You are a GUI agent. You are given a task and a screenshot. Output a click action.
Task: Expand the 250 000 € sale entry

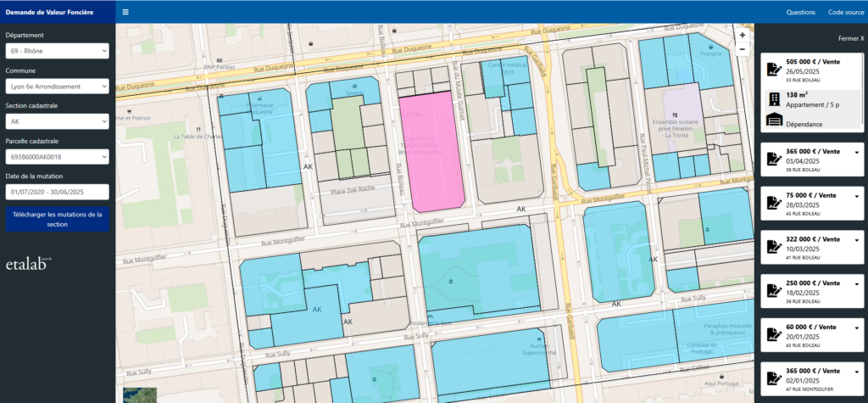[x=856, y=283]
